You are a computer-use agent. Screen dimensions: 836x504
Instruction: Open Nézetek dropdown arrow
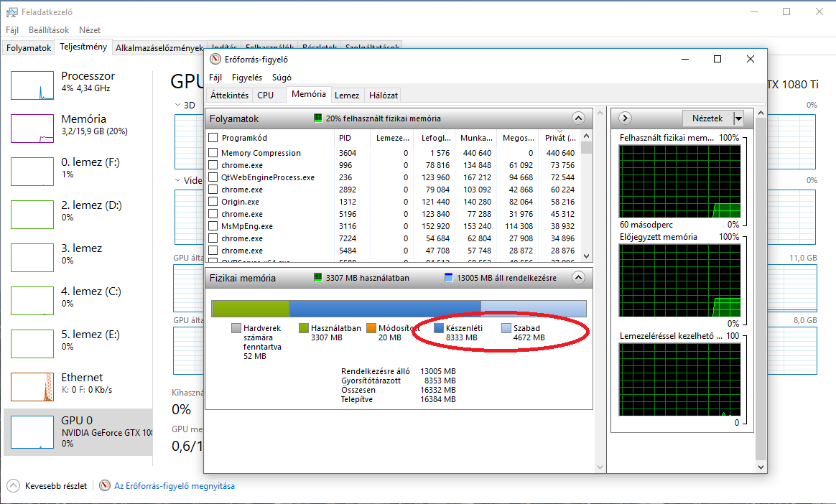(738, 118)
